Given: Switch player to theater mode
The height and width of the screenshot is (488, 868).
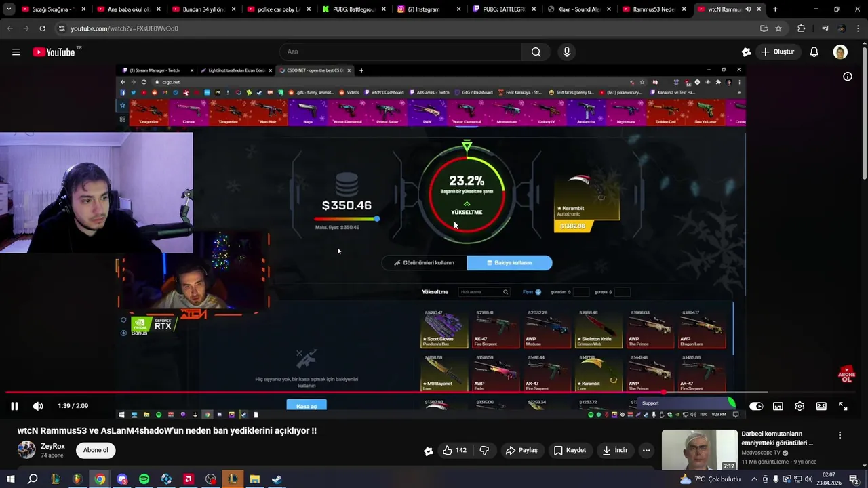Looking at the screenshot, I should [821, 406].
